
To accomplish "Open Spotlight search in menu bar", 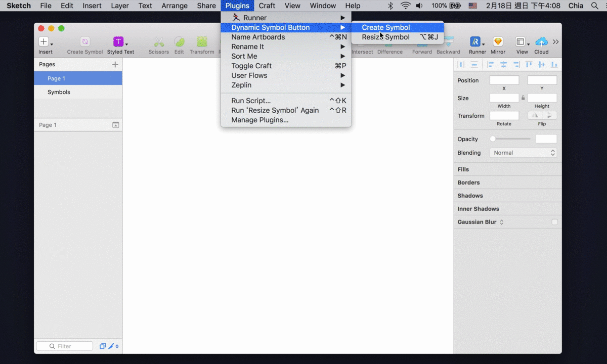I will [594, 6].
